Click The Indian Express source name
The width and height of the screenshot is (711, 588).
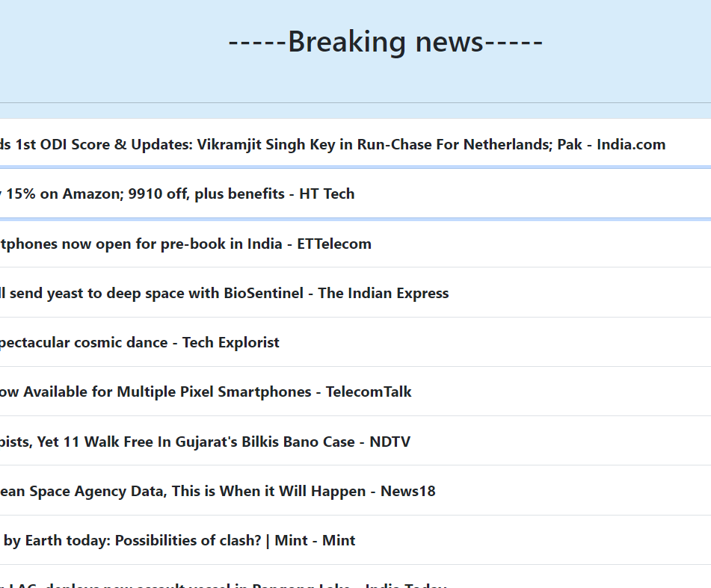tap(383, 293)
